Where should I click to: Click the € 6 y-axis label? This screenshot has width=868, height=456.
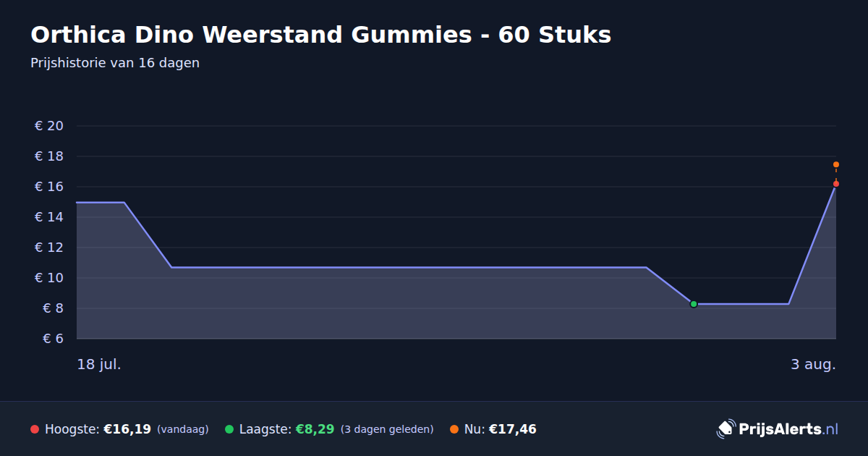click(54, 339)
